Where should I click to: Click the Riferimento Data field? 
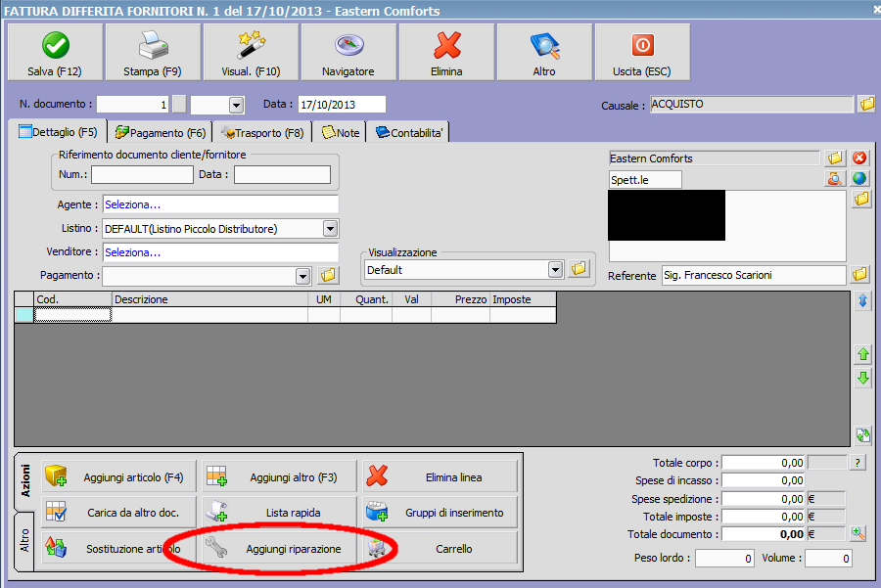(x=282, y=175)
